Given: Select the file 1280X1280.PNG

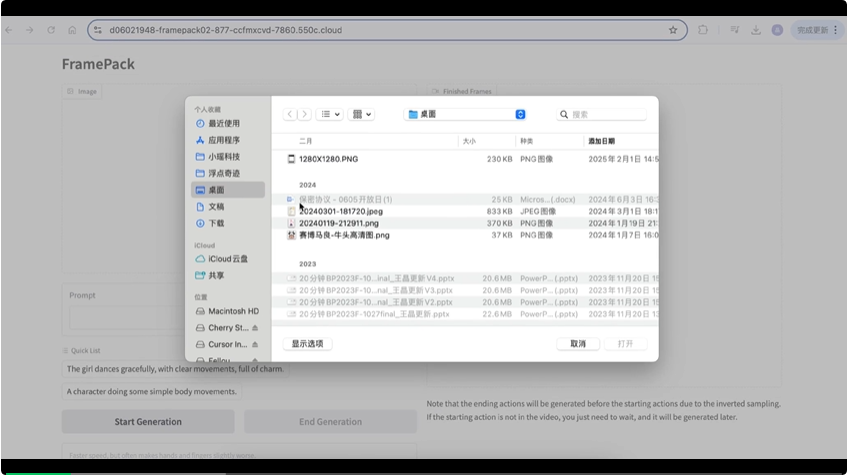Looking at the screenshot, I should click(465, 159).
